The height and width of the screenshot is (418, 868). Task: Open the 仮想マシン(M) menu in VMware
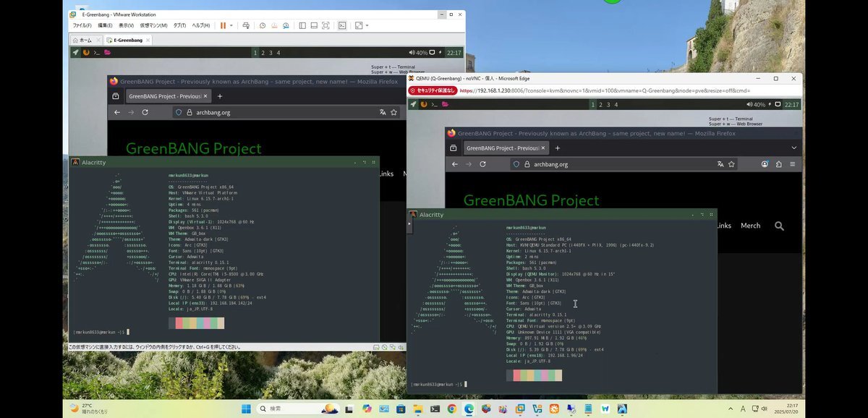(153, 25)
